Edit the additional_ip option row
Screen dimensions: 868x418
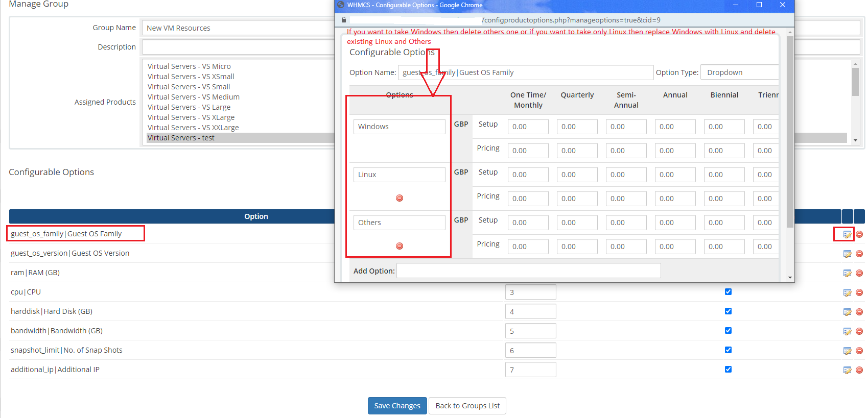(847, 370)
